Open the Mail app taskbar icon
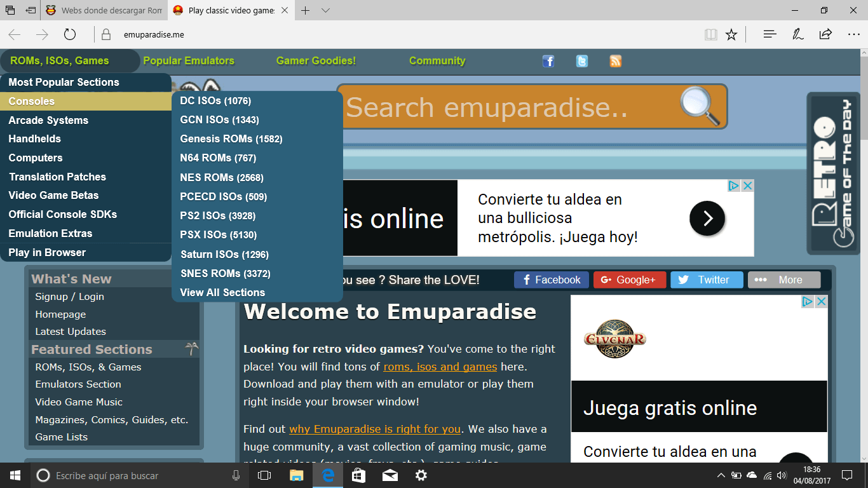 pyautogui.click(x=390, y=475)
